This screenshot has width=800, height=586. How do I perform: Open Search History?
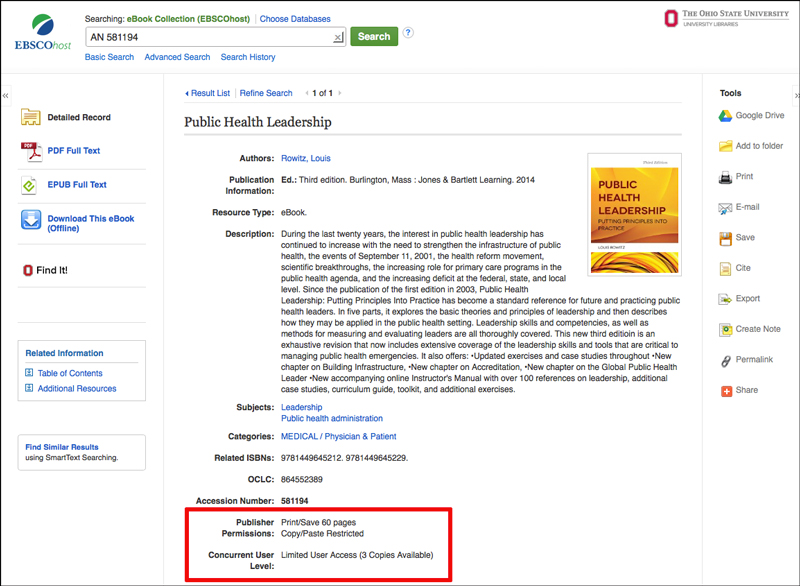[247, 57]
